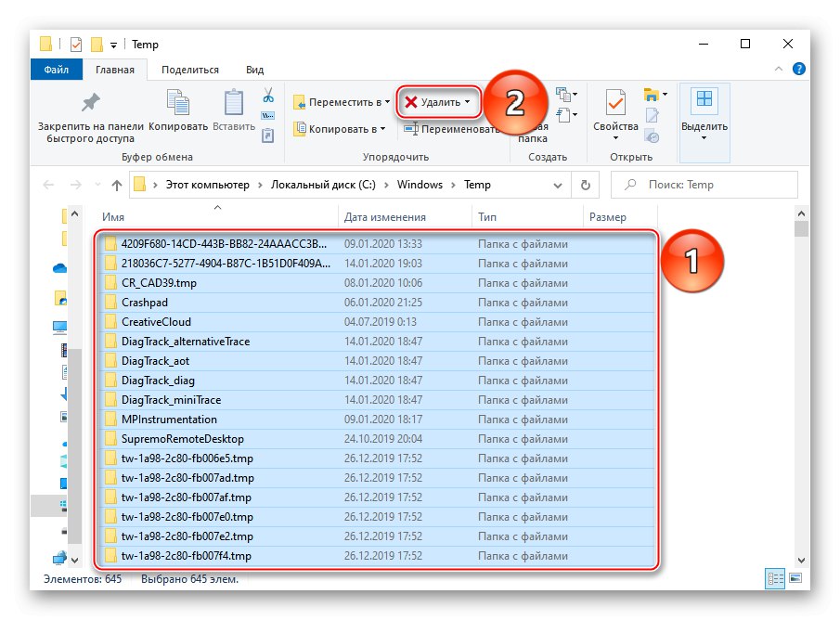The image size is (840, 620).
Task: Select the DiagTrack_aot folder
Action: (x=377, y=361)
